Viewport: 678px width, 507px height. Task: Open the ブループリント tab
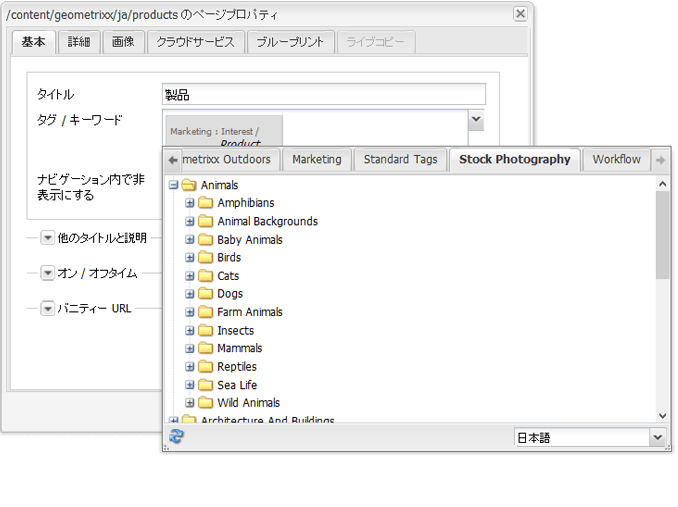(x=290, y=42)
